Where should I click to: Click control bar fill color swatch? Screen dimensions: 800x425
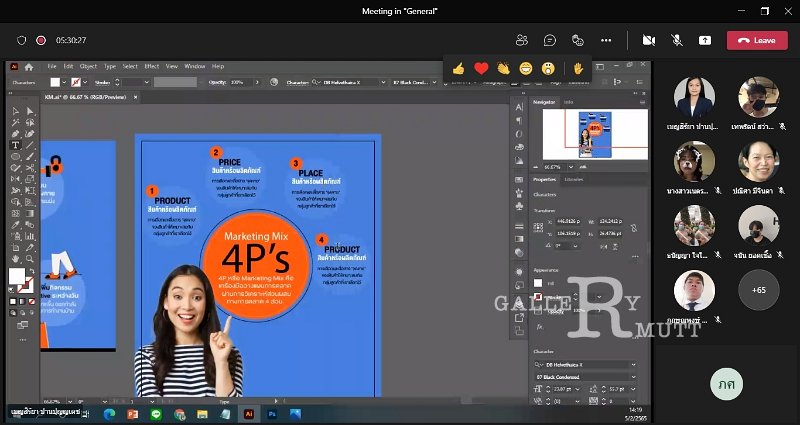tap(55, 82)
